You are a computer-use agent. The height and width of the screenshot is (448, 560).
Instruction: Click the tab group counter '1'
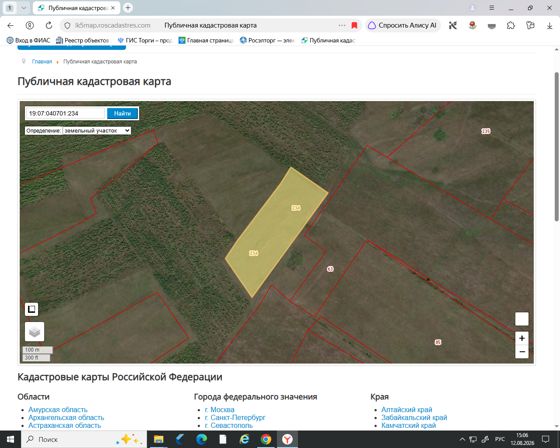(10, 8)
